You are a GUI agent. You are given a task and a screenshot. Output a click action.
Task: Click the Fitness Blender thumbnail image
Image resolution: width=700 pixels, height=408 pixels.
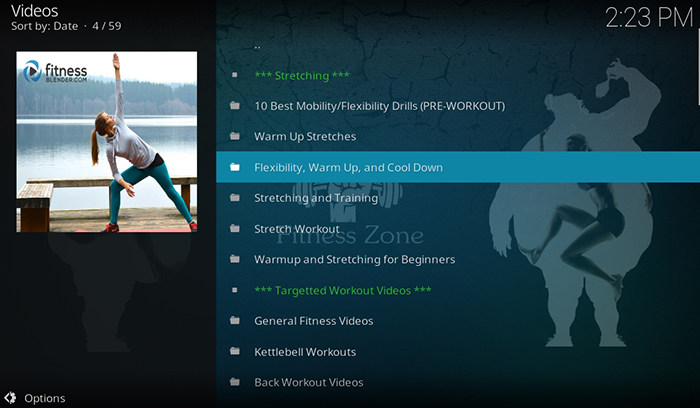click(x=107, y=142)
